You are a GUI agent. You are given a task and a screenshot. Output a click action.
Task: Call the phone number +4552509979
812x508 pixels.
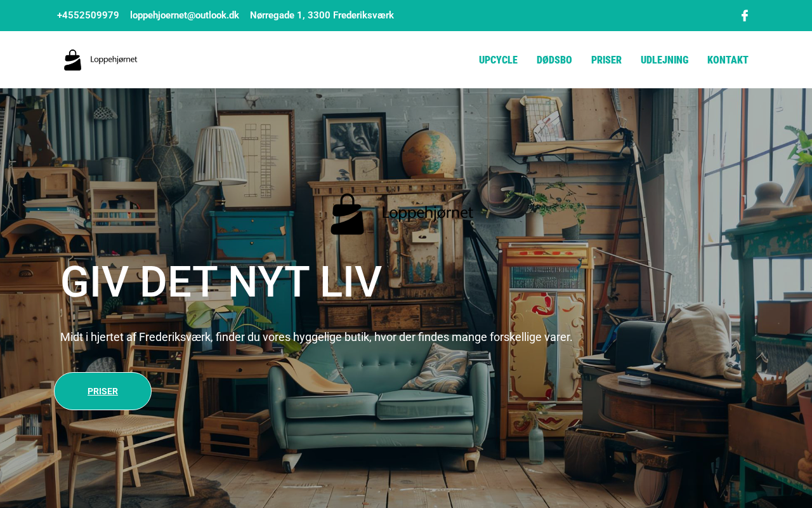88,15
